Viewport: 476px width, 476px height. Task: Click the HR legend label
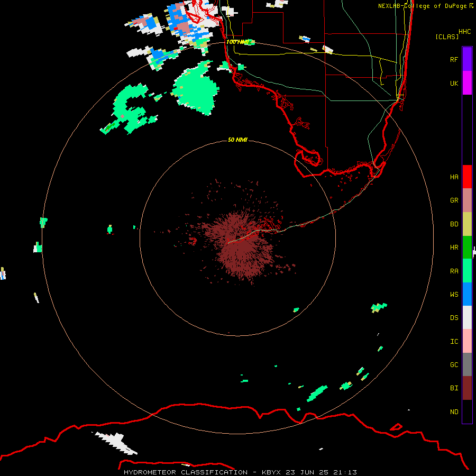(x=454, y=248)
